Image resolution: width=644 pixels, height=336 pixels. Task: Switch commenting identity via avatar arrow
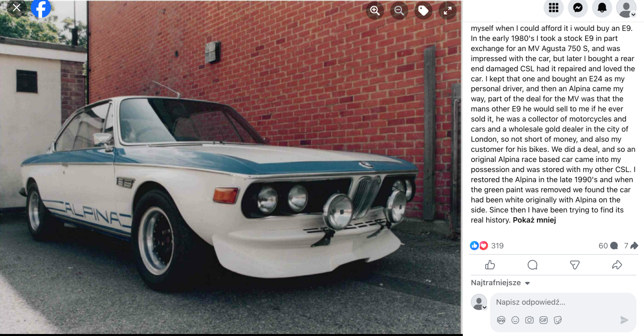[x=485, y=307]
